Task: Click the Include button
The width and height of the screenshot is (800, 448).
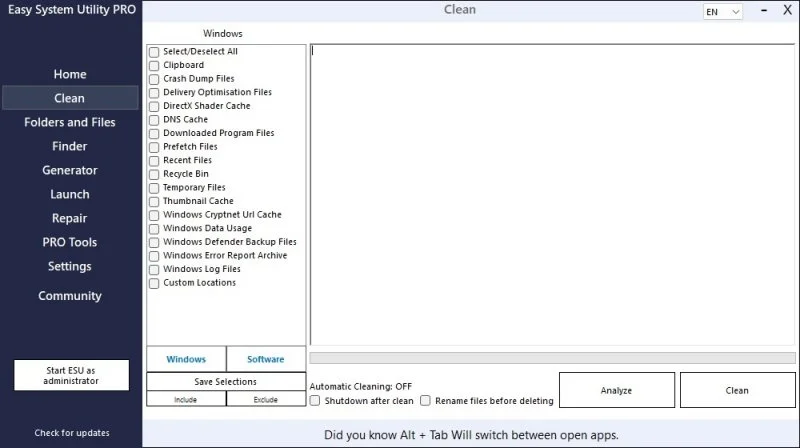Action: (186, 400)
